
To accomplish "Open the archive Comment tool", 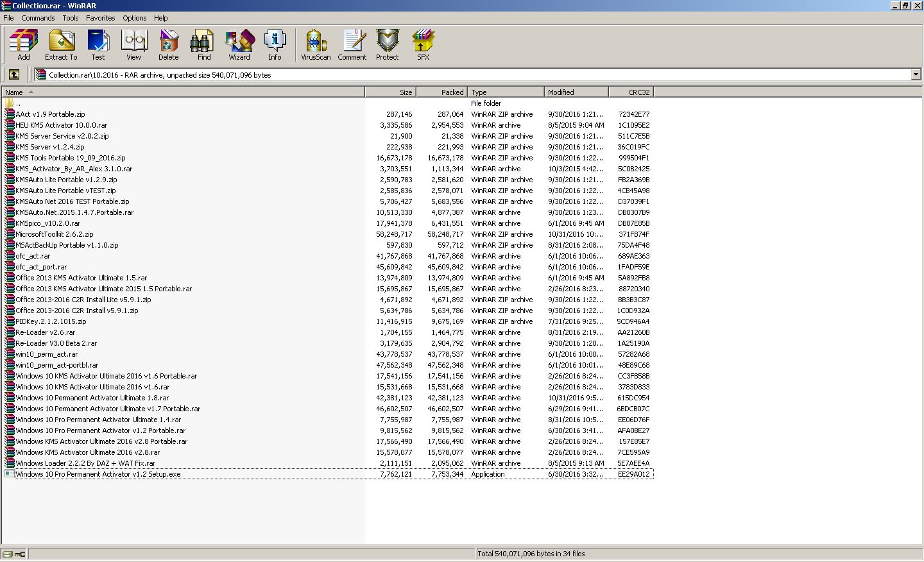I will click(352, 44).
